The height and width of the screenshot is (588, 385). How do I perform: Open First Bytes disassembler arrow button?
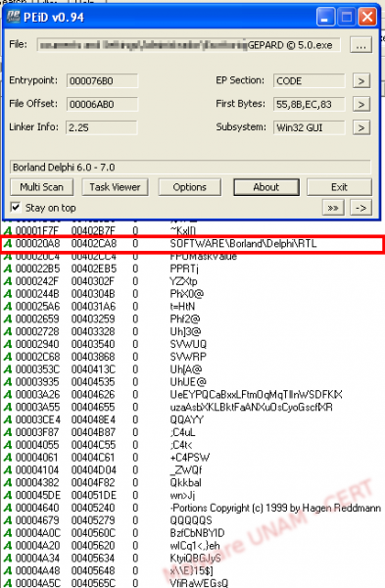(x=361, y=104)
